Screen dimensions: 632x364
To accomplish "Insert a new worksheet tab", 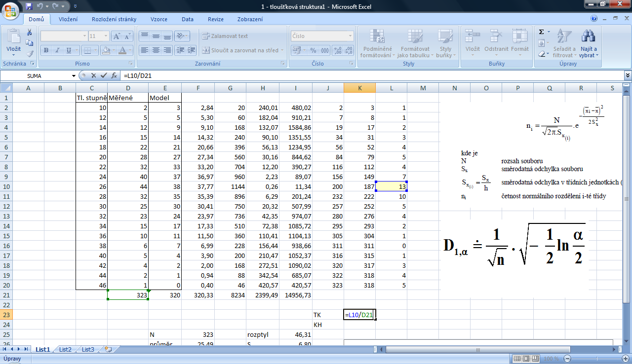I will 108,349.
